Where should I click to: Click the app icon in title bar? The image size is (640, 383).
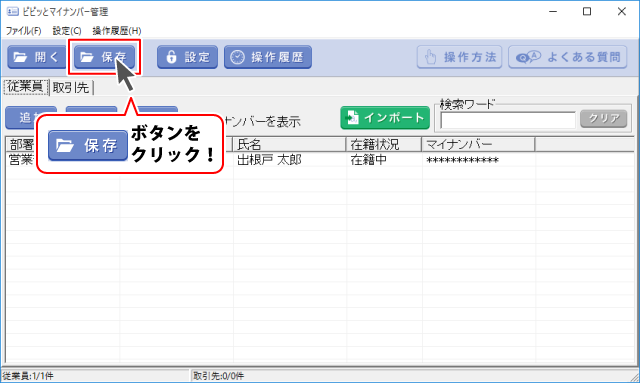click(13, 11)
